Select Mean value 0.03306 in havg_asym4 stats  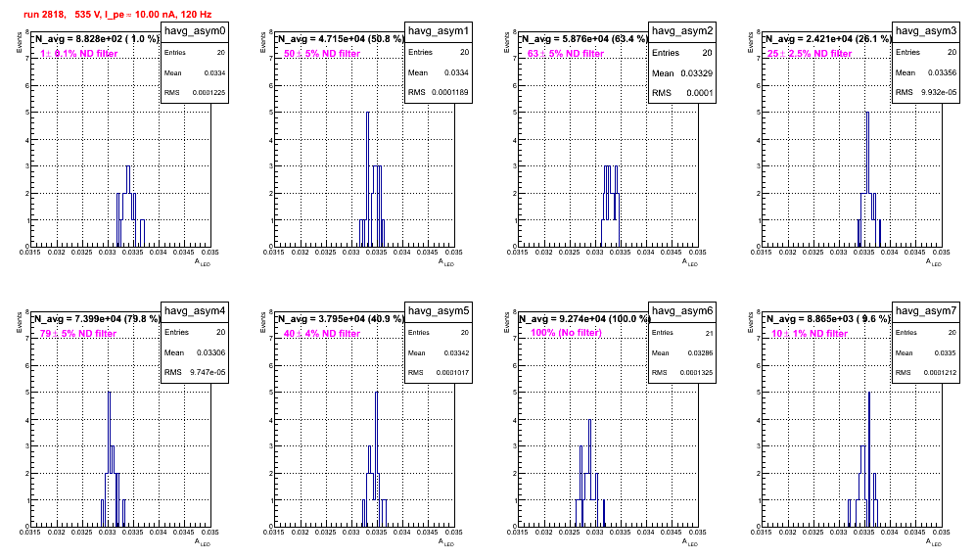[210, 352]
